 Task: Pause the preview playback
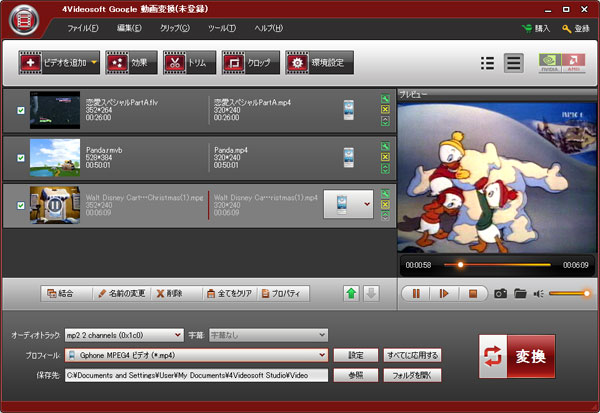(416, 294)
